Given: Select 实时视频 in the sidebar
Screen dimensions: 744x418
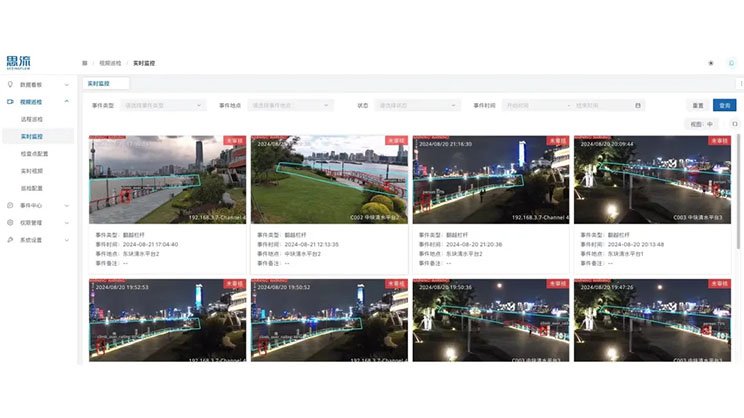Looking at the screenshot, I should 32,171.
